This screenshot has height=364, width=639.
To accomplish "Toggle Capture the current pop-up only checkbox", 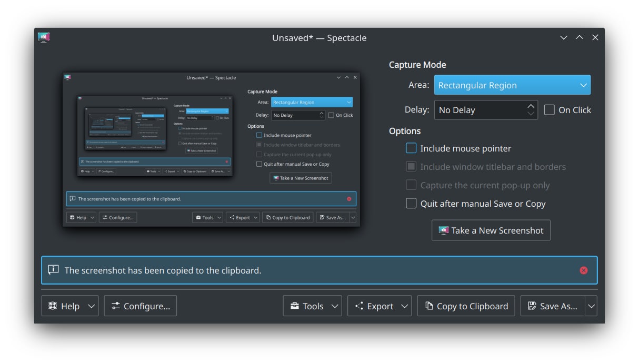I will click(x=411, y=185).
